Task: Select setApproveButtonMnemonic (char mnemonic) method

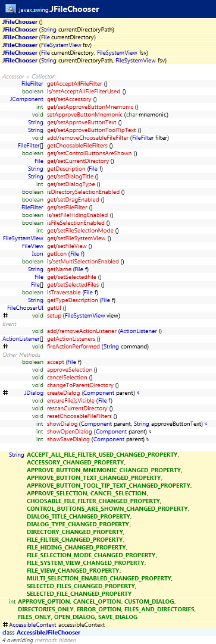Action: pos(108,115)
